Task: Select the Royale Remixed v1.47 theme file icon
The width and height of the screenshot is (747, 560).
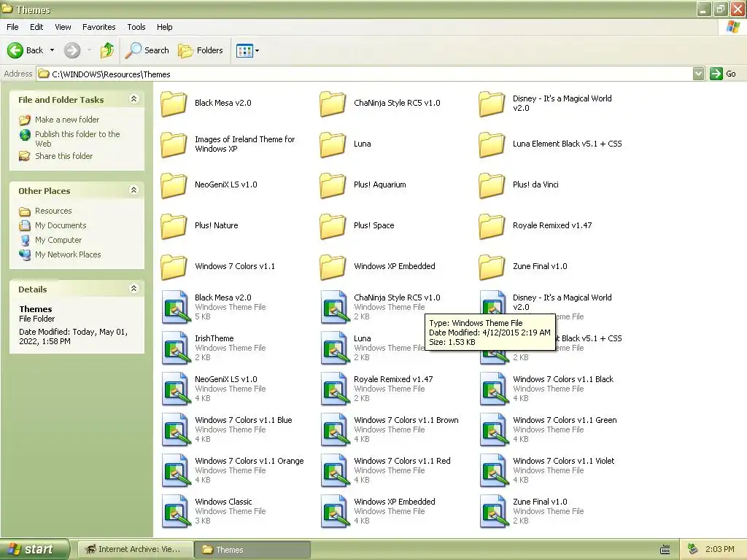Action: click(x=335, y=389)
